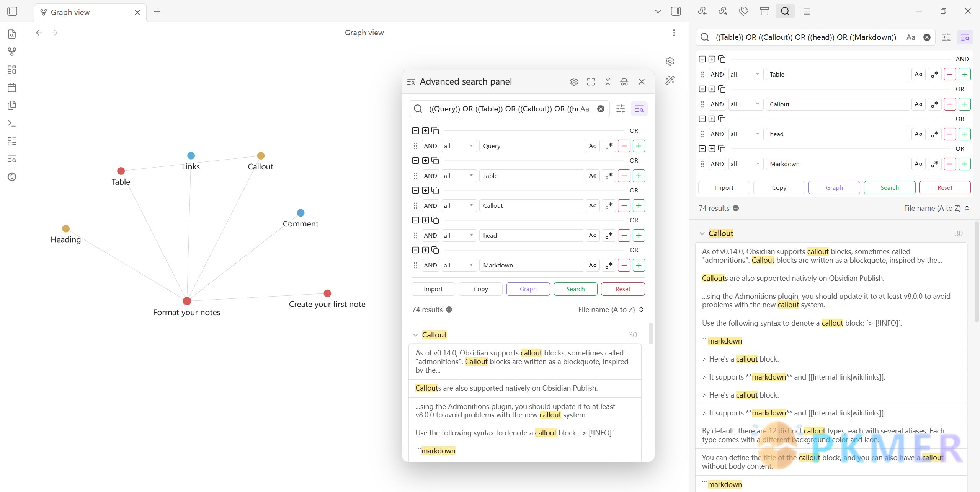Open the advanced search icon in the left ribbon
Screen dimensions: 980x492
tap(12, 159)
